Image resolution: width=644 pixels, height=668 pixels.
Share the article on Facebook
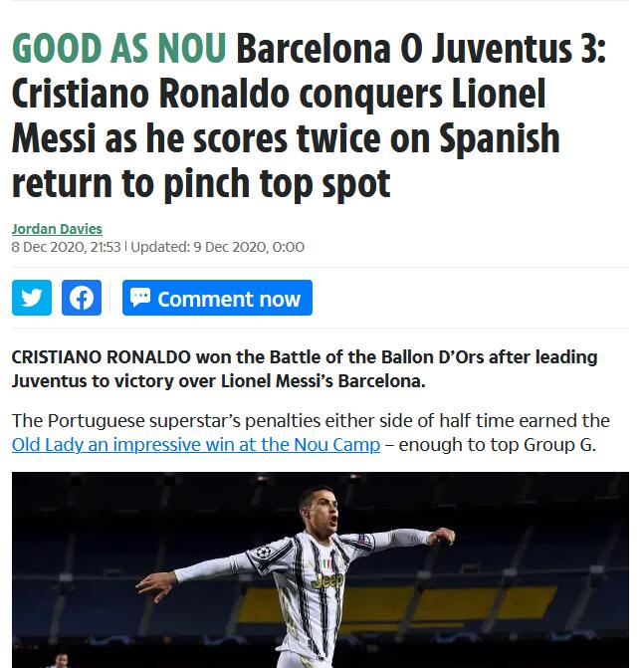[82, 298]
